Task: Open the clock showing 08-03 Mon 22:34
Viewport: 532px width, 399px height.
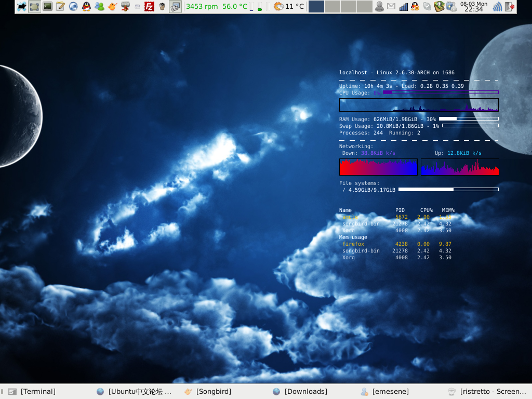Action: (474, 6)
